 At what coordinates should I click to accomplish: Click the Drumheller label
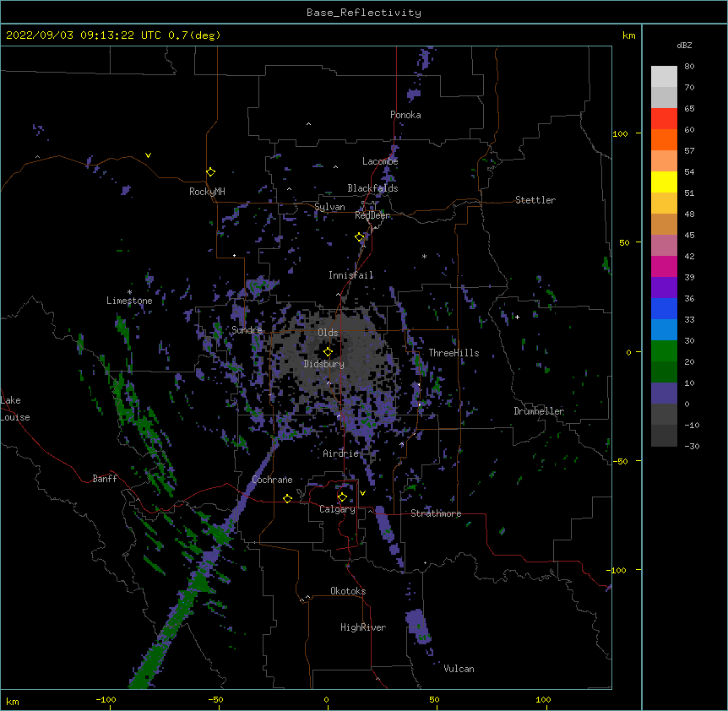[x=539, y=411]
